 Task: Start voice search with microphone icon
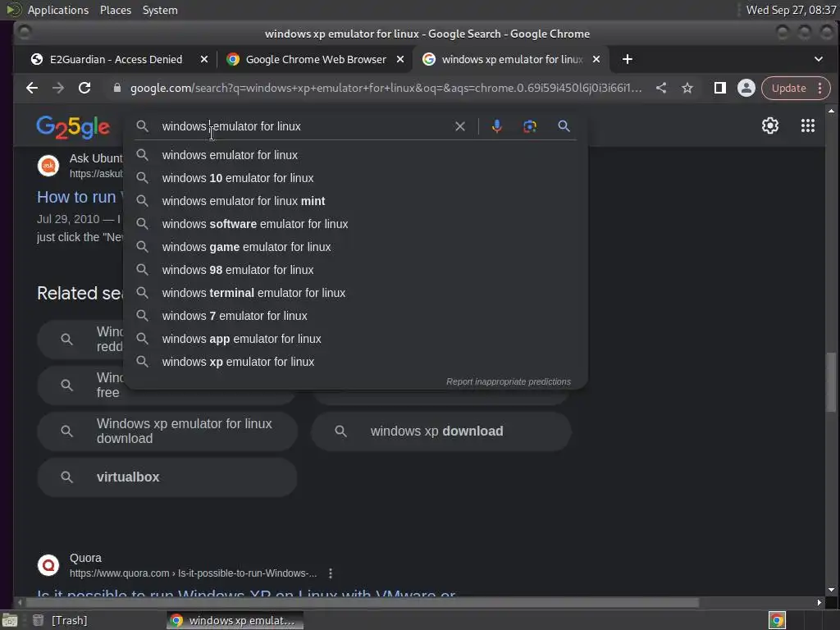click(496, 126)
